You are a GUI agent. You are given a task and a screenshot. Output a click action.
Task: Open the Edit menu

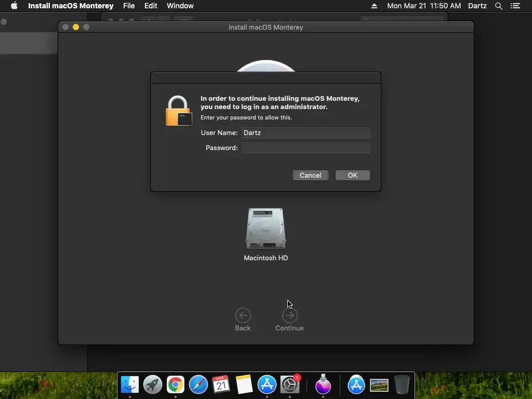tap(151, 6)
